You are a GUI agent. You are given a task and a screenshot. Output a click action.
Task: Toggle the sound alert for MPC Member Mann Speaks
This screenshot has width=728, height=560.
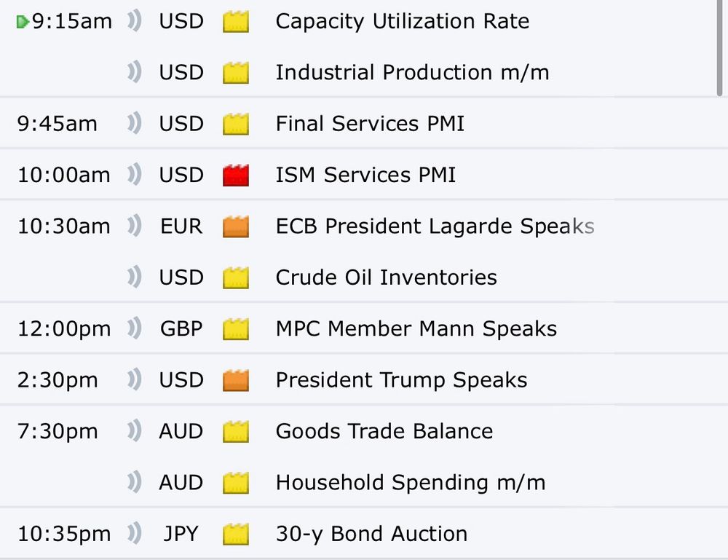(x=134, y=328)
